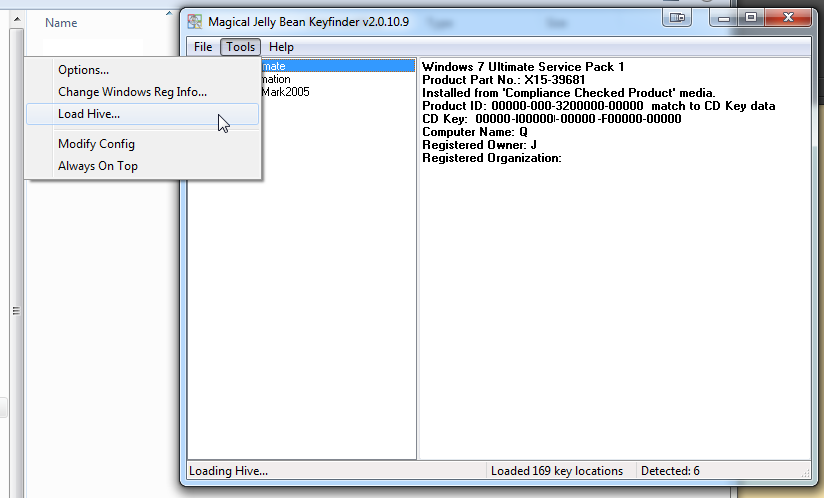Click the Explorer window vertical scrollbar thumb

17,310
